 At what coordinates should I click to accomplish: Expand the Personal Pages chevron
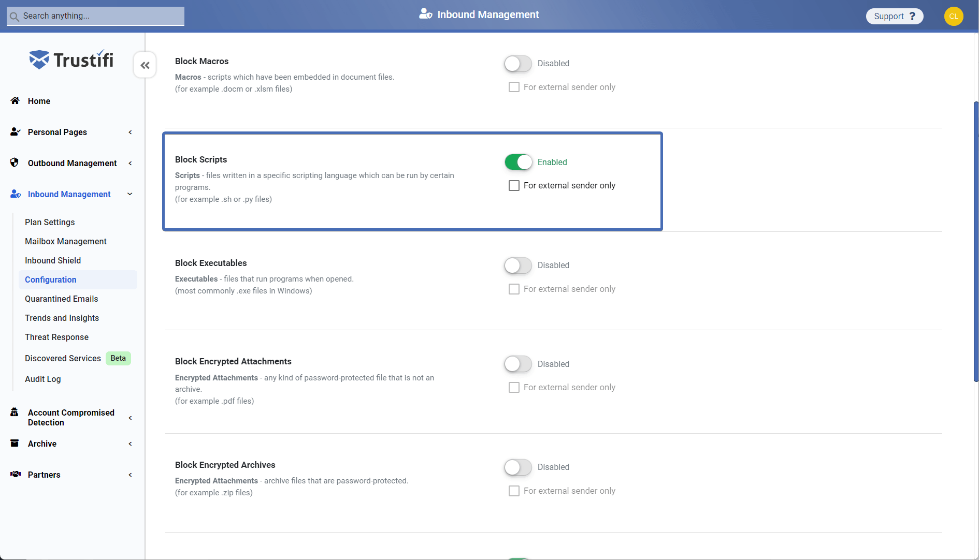pos(130,132)
